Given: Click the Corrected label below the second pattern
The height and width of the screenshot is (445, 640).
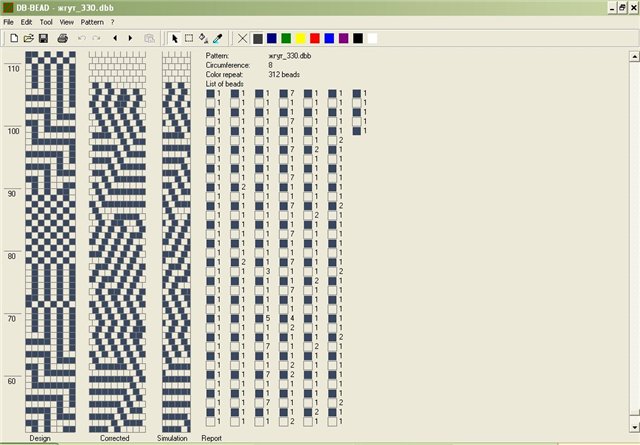Looking at the screenshot, I should 115,438.
